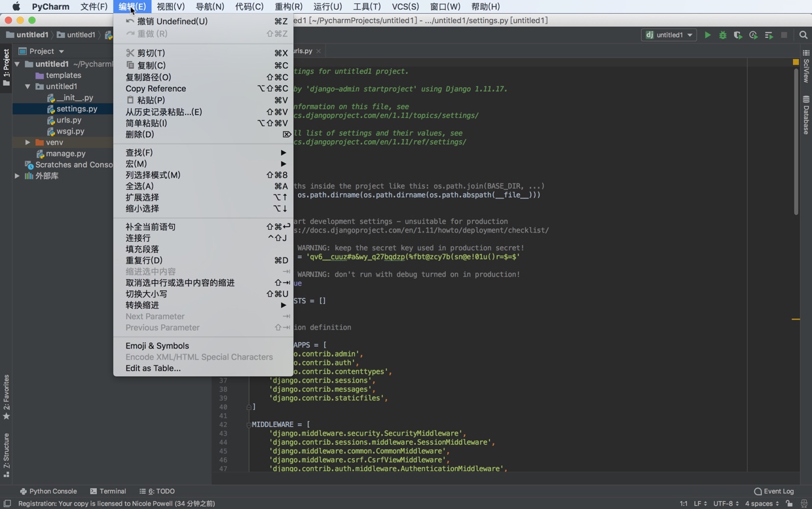Open the VCS(S) menu

coord(405,7)
